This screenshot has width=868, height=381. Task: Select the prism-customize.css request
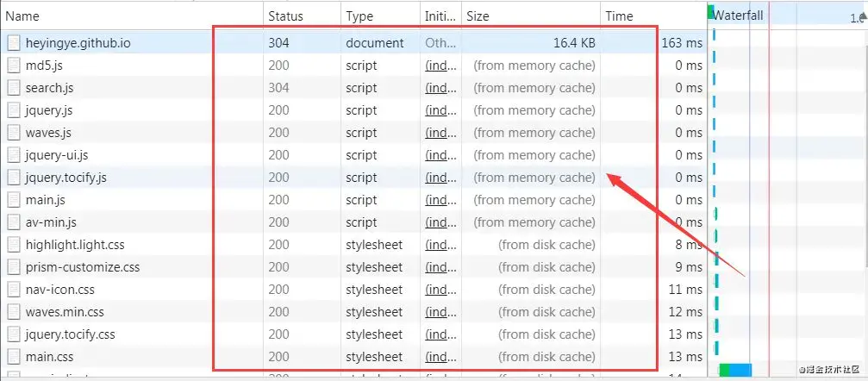[353, 267]
